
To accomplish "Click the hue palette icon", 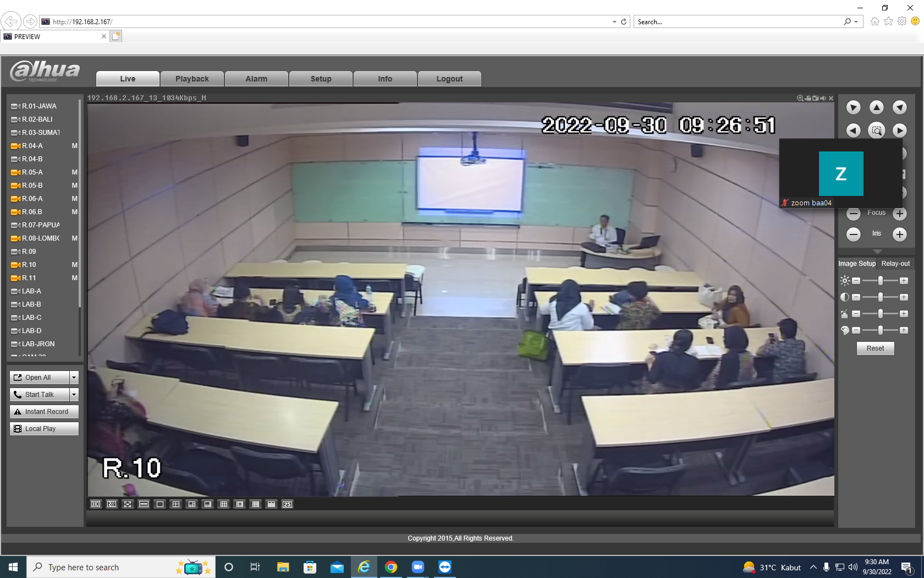I will click(845, 330).
